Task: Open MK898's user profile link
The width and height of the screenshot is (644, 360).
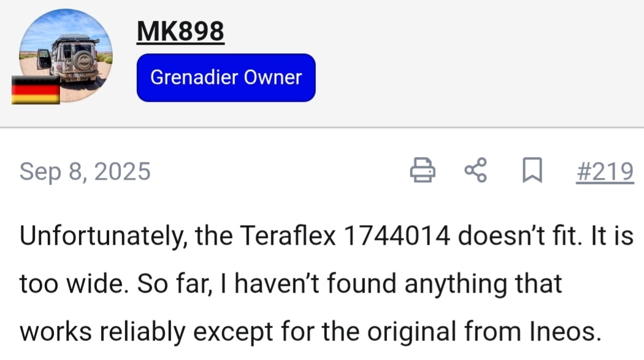Action: click(x=180, y=31)
